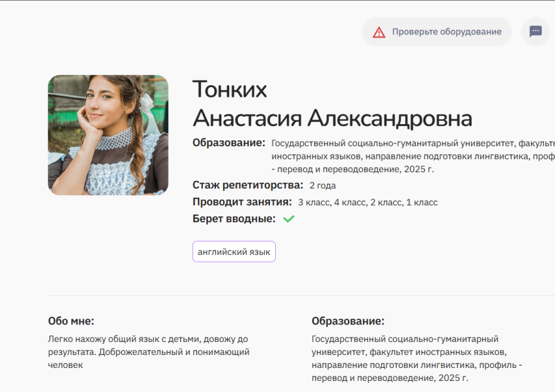Click the 'Проверьте оборудование' button
555x392 pixels.
tap(437, 32)
